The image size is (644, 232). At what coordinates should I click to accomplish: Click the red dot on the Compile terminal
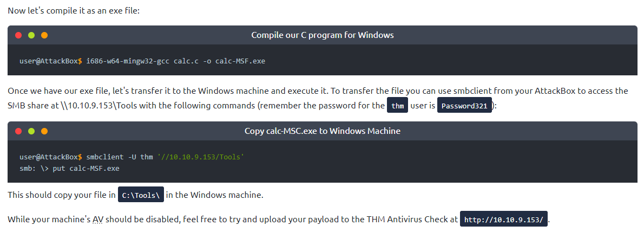pyautogui.click(x=18, y=35)
